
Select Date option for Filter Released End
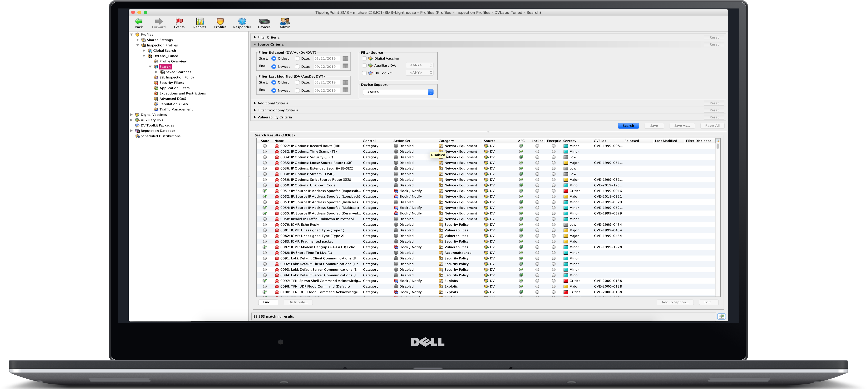click(297, 66)
